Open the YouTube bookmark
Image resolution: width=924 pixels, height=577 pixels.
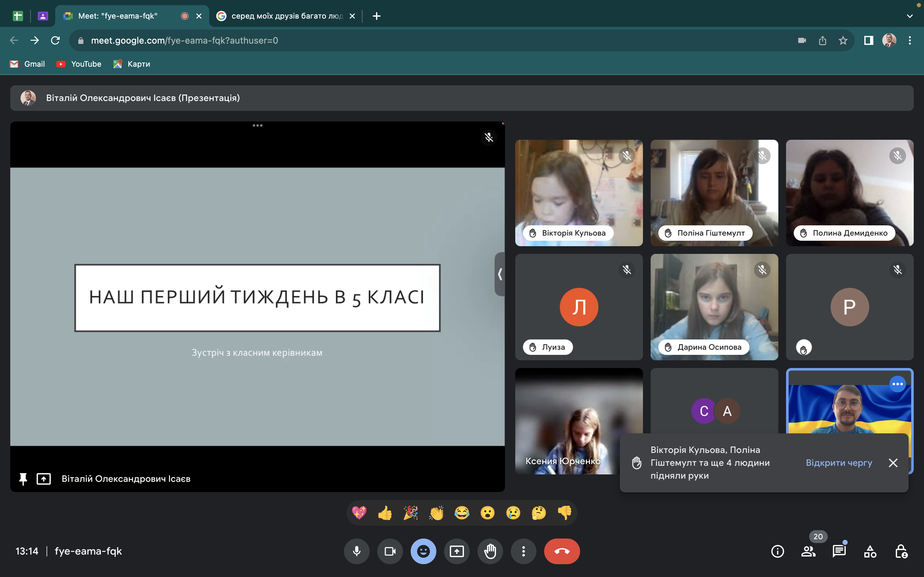coord(79,64)
